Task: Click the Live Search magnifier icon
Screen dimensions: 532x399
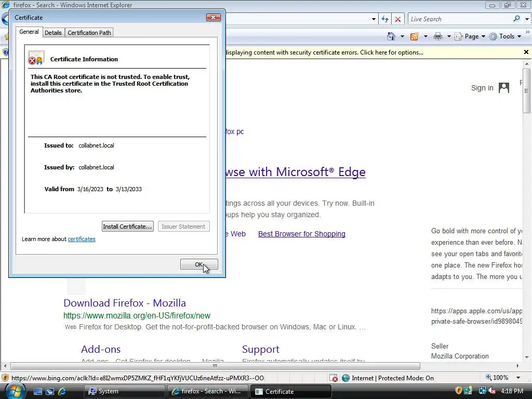Action: pos(516,19)
